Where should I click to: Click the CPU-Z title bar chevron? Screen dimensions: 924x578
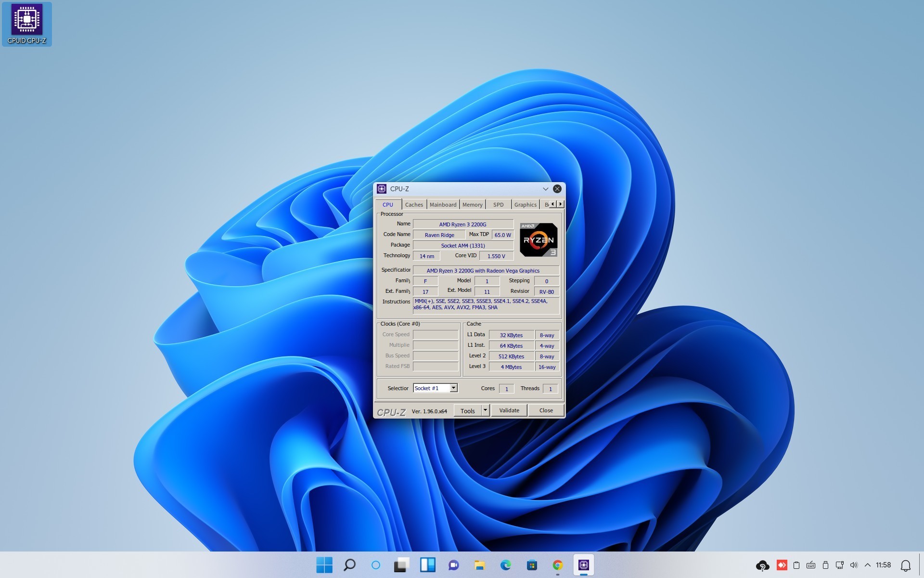coord(545,189)
